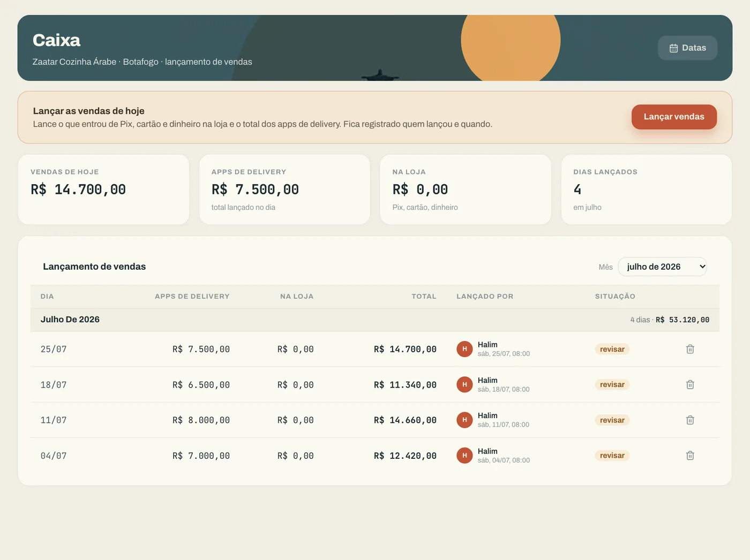The height and width of the screenshot is (560, 750).
Task: Click the Lançar vendas button
Action: [674, 117]
